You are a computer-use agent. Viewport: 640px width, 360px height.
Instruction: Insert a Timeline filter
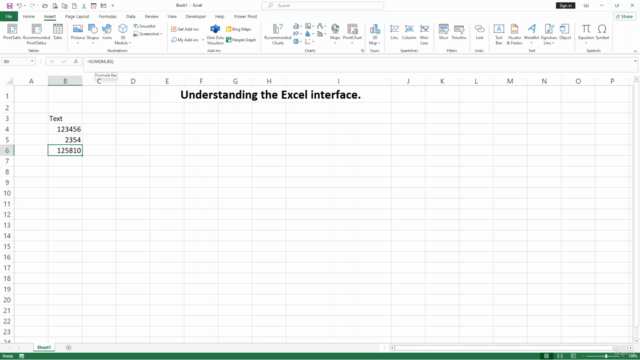459,32
